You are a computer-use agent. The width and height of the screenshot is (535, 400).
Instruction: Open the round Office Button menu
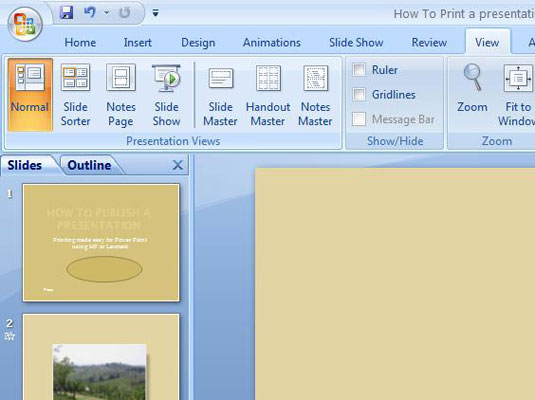point(25,24)
